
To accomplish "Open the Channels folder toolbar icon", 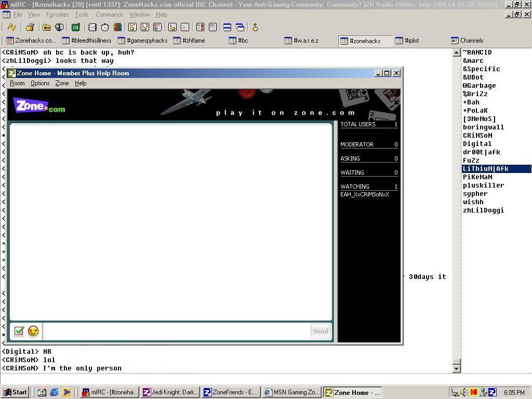I will click(x=46, y=27).
